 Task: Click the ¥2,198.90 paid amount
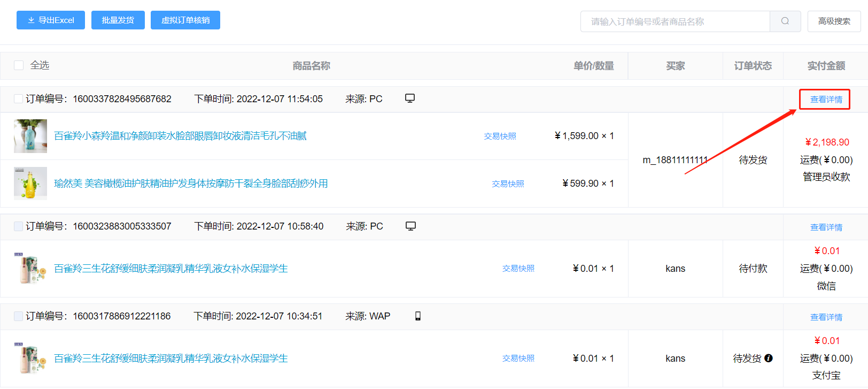(x=827, y=142)
